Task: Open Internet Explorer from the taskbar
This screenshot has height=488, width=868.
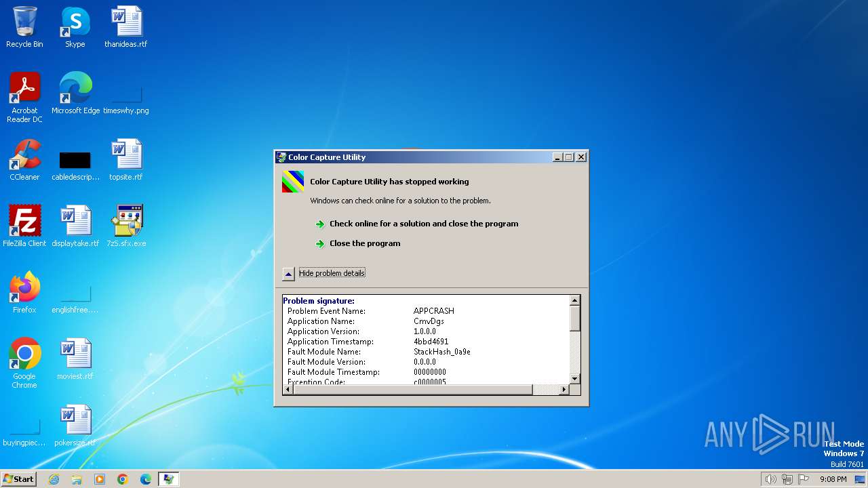Action: [54, 479]
